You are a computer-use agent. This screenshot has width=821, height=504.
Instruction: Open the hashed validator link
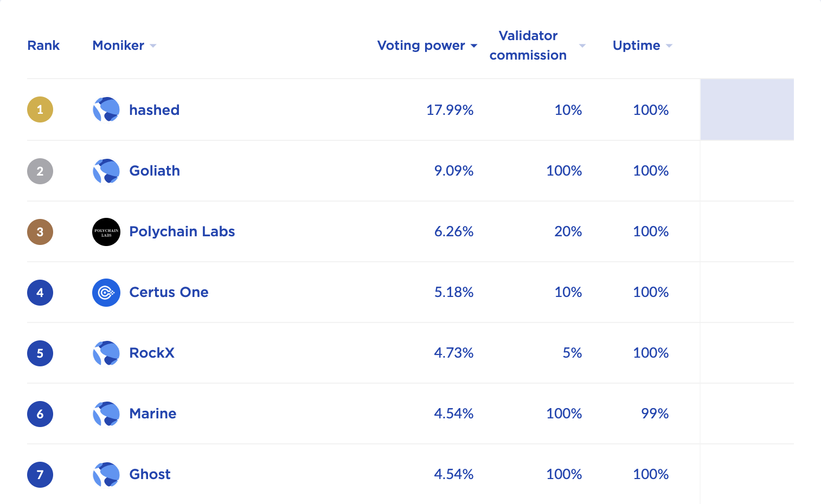pyautogui.click(x=155, y=110)
